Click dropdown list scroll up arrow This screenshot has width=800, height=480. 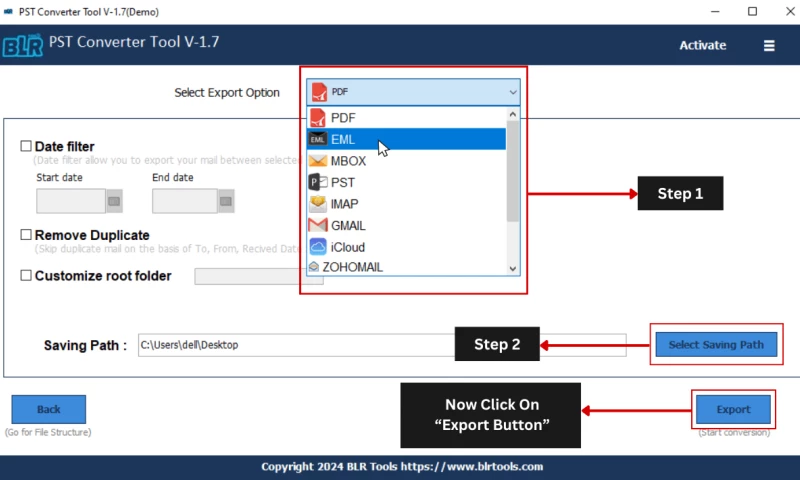513,114
